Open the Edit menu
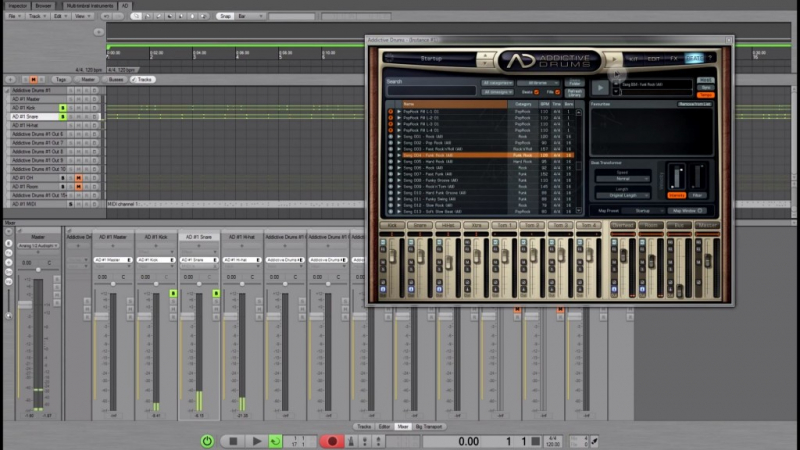The image size is (800, 450). [x=60, y=16]
